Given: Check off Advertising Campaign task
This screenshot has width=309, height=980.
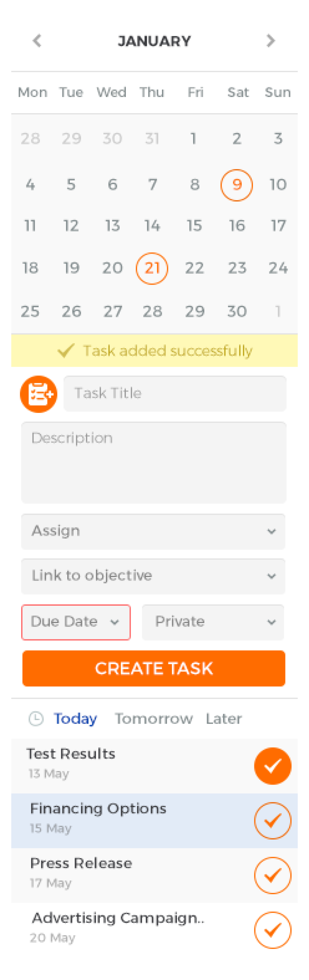Looking at the screenshot, I should pyautogui.click(x=273, y=930).
